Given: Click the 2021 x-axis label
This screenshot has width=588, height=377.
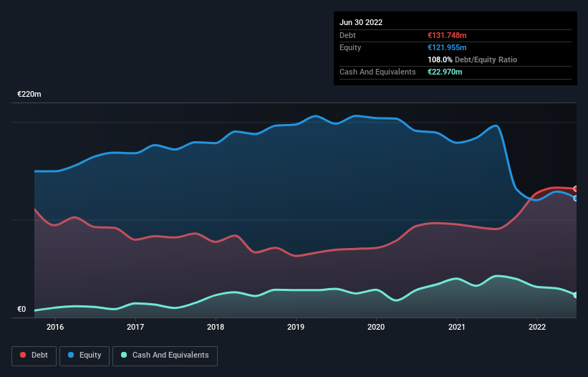Looking at the screenshot, I should pos(457,327).
